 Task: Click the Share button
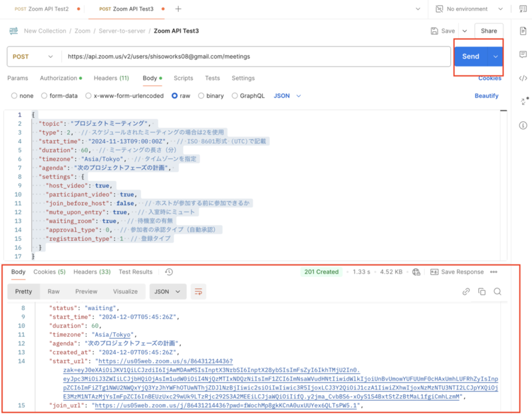[489, 31]
